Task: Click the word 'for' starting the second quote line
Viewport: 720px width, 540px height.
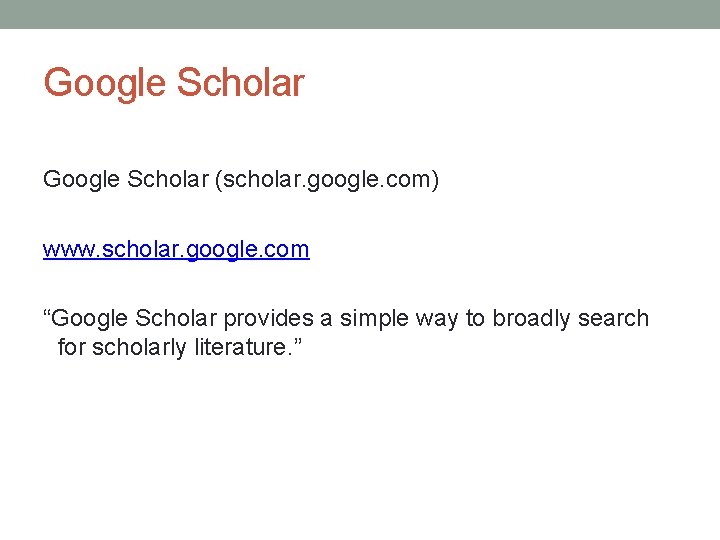Action: pos(71,348)
